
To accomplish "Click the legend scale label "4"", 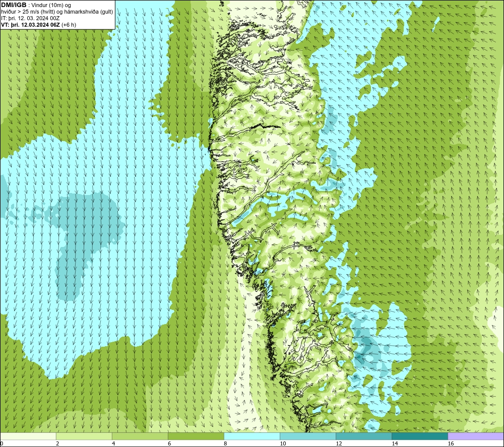I will coord(113,444).
